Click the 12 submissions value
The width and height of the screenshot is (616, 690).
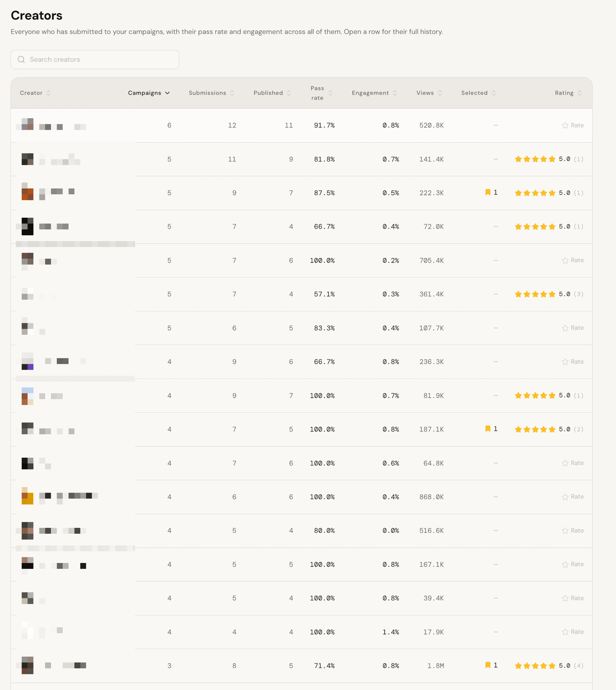click(232, 125)
